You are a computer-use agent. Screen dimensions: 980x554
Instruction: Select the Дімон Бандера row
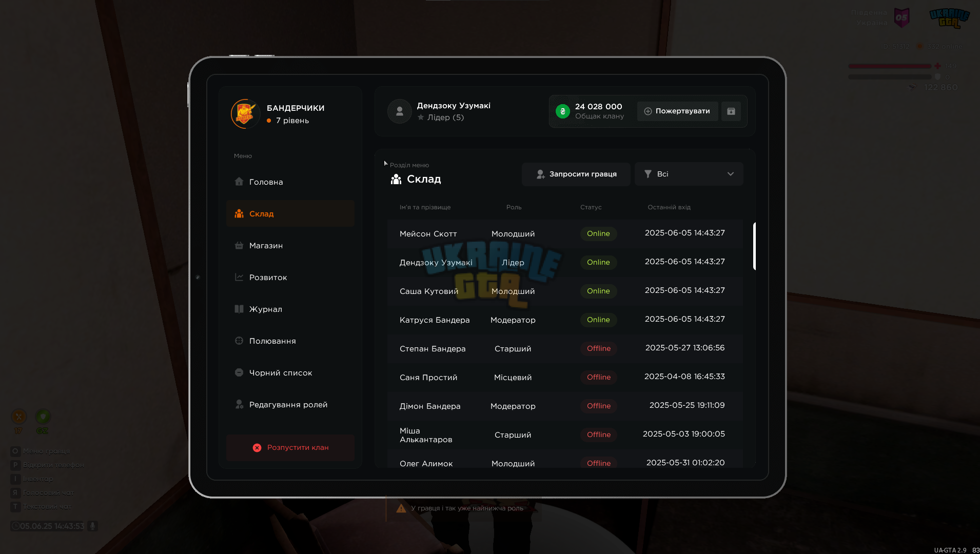point(565,406)
